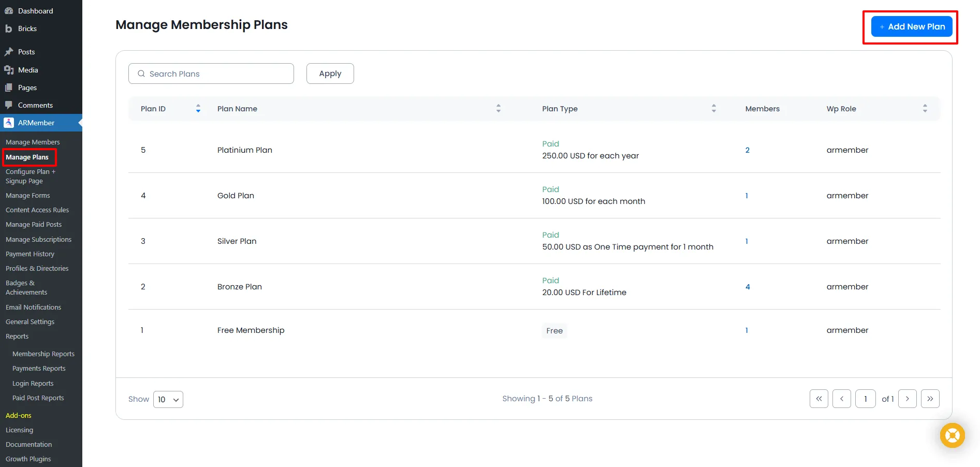Open Membership Reports in the sidebar
980x467 pixels.
(43, 354)
